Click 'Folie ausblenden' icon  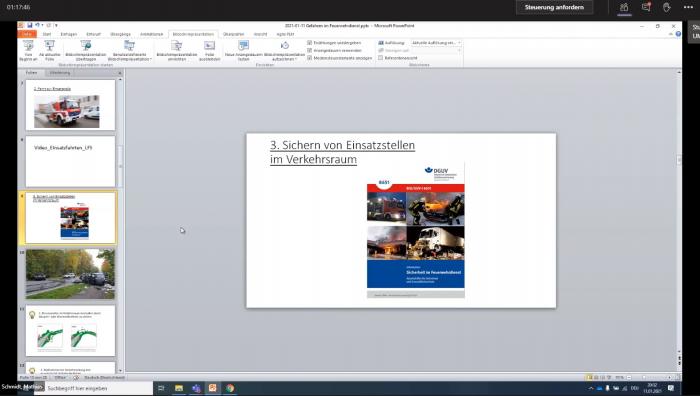[209, 50]
